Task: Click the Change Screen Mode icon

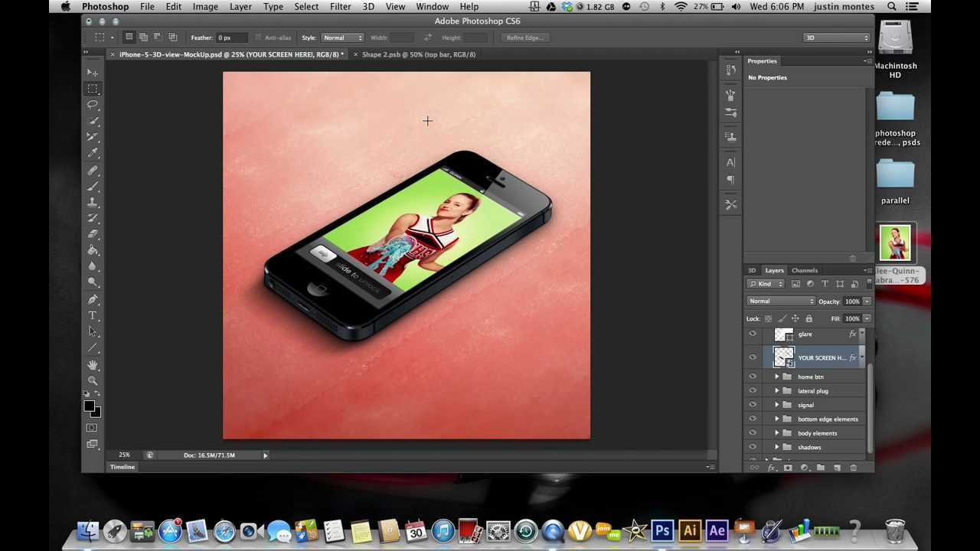Action: (93, 444)
